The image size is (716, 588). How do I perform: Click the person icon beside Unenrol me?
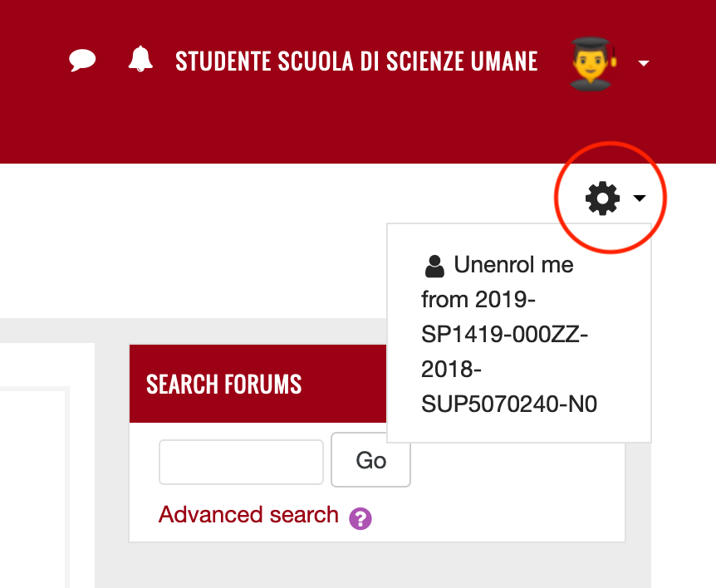[434, 266]
